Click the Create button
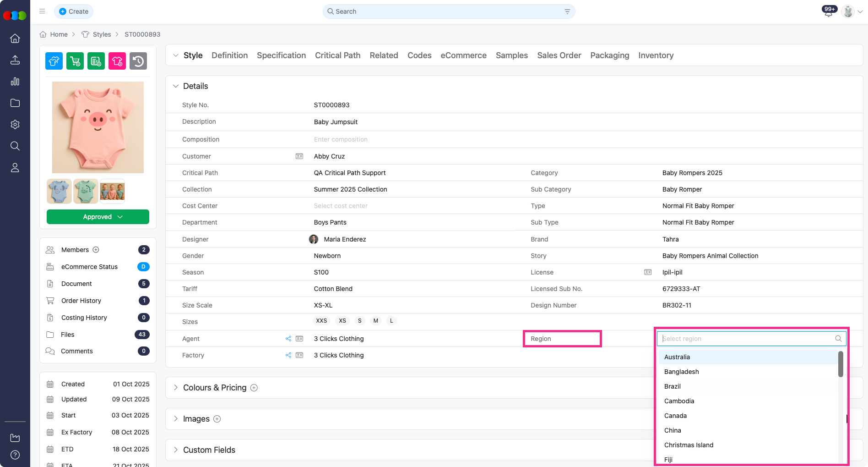Viewport: 868px width, 467px height. (x=74, y=11)
